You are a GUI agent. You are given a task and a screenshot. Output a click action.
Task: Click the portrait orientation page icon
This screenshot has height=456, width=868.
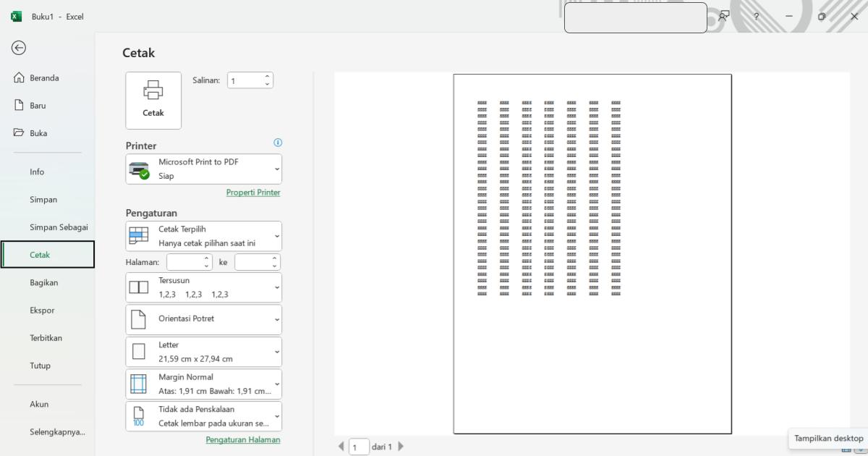(138, 319)
